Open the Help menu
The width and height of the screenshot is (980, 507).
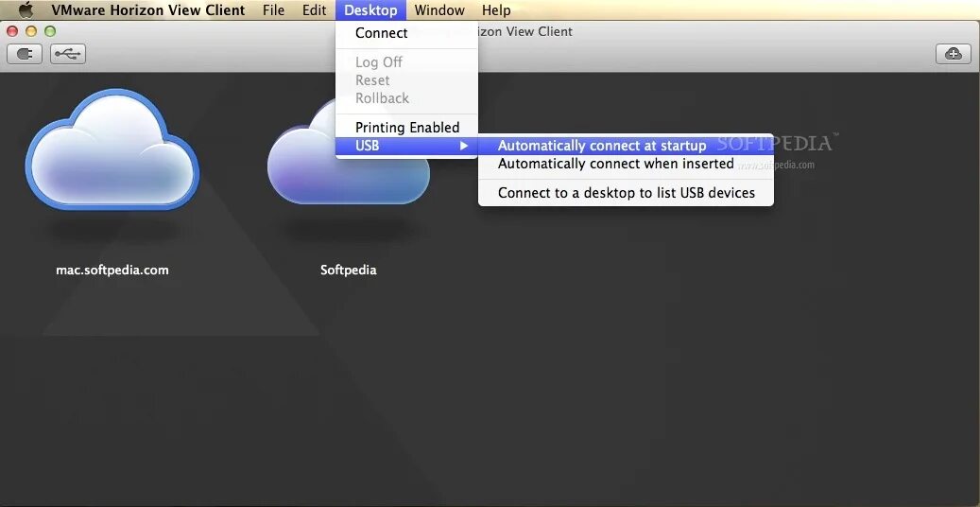point(496,10)
